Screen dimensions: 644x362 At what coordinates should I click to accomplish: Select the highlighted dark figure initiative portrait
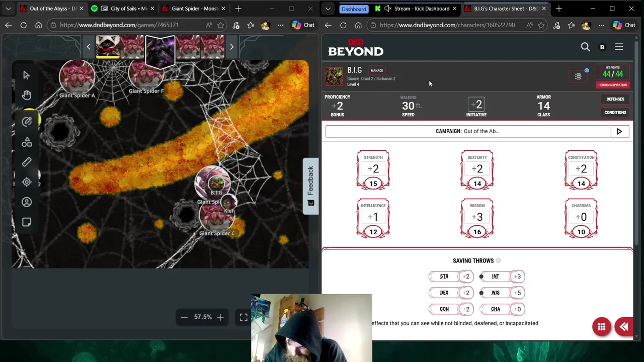(x=160, y=51)
